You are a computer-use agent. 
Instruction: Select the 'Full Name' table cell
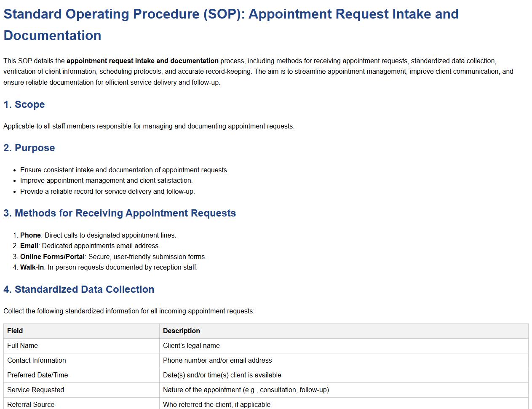(x=23, y=345)
